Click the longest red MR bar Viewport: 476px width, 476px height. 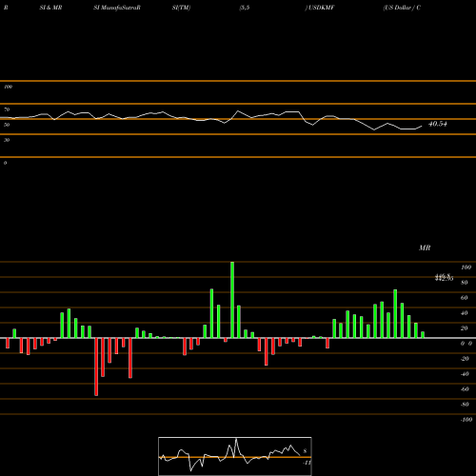[x=96, y=367]
